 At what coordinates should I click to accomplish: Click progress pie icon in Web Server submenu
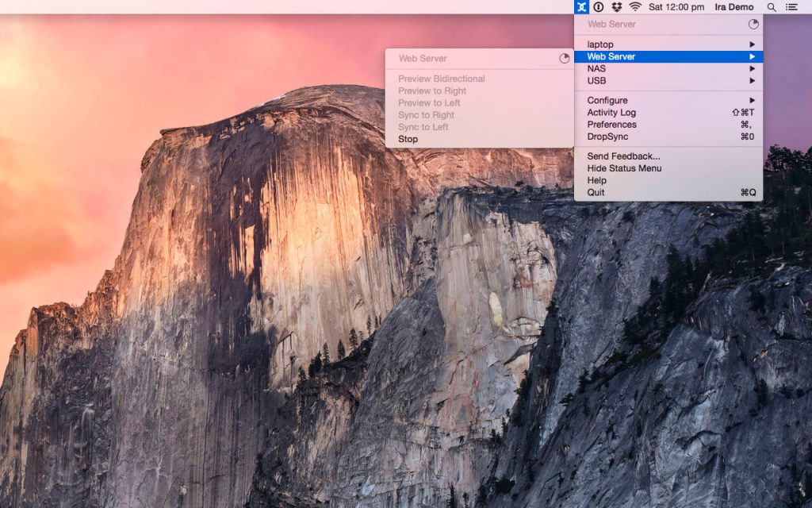click(x=564, y=59)
